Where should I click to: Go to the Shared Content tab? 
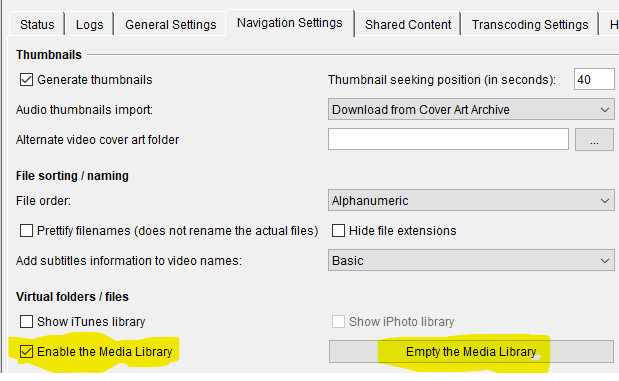pyautogui.click(x=408, y=24)
